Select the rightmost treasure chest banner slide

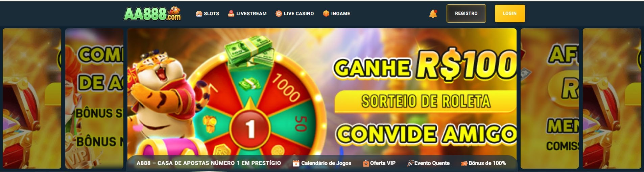coord(612,98)
